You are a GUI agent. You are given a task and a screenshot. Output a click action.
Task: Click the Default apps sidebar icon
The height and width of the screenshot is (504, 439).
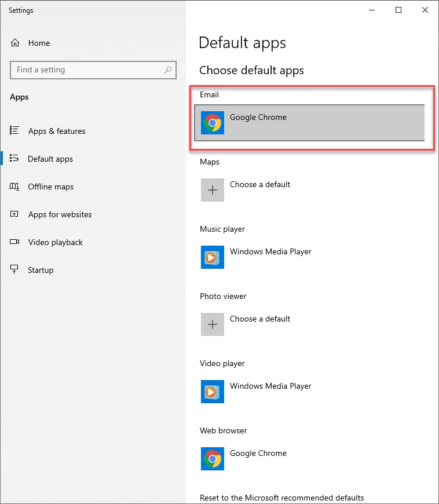pyautogui.click(x=14, y=158)
